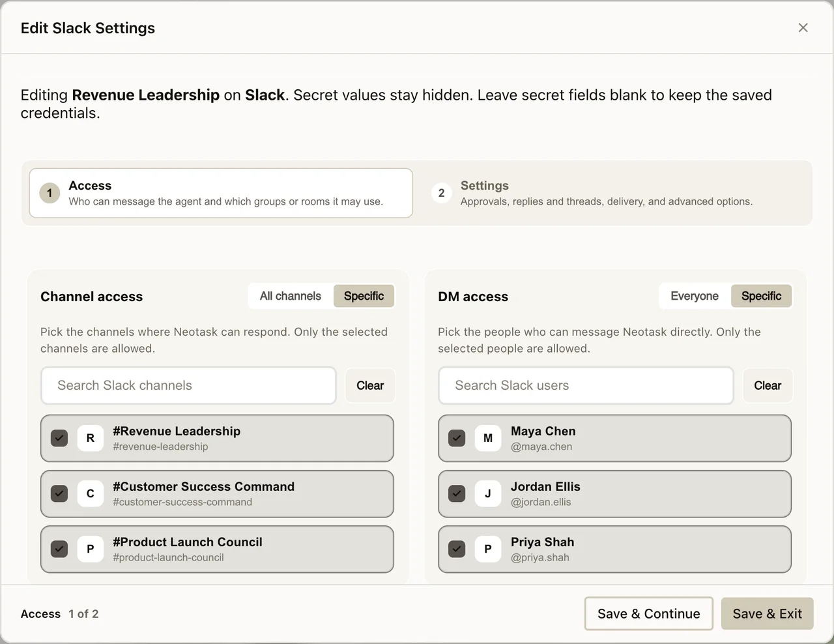Focus the Search Slack users field
Screen dimensions: 834x644
pos(586,385)
